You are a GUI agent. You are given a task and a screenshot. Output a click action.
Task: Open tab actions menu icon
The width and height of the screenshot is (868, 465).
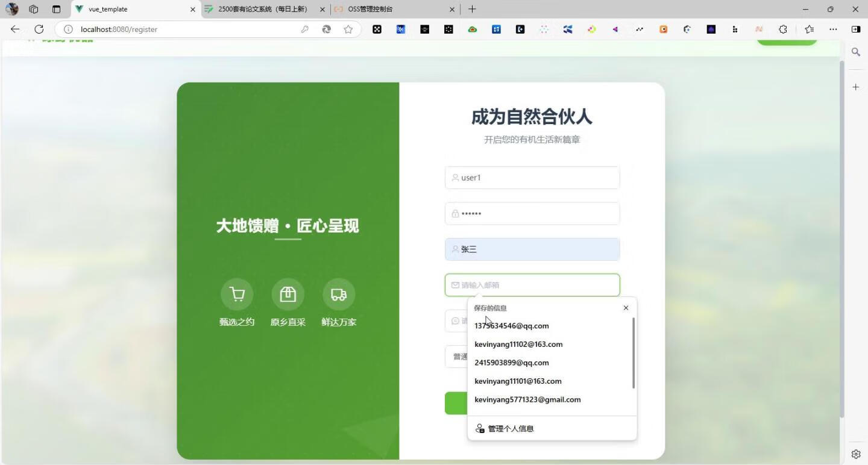(x=56, y=9)
